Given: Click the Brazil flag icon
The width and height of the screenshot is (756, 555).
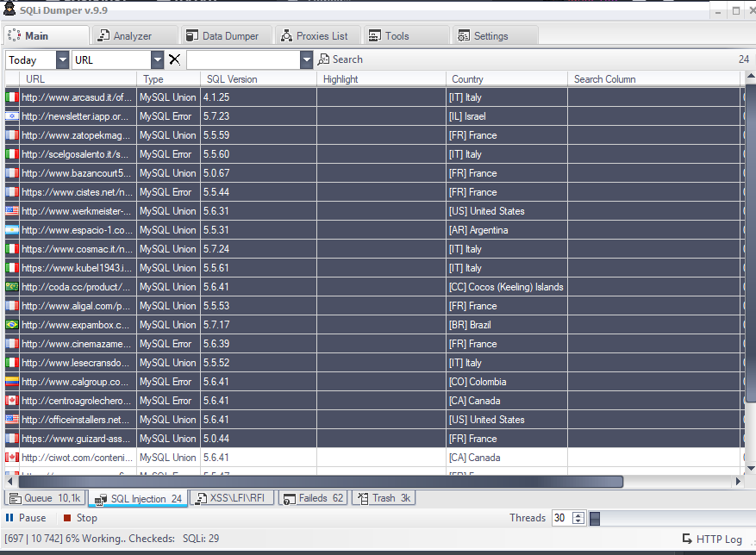Looking at the screenshot, I should pos(12,325).
